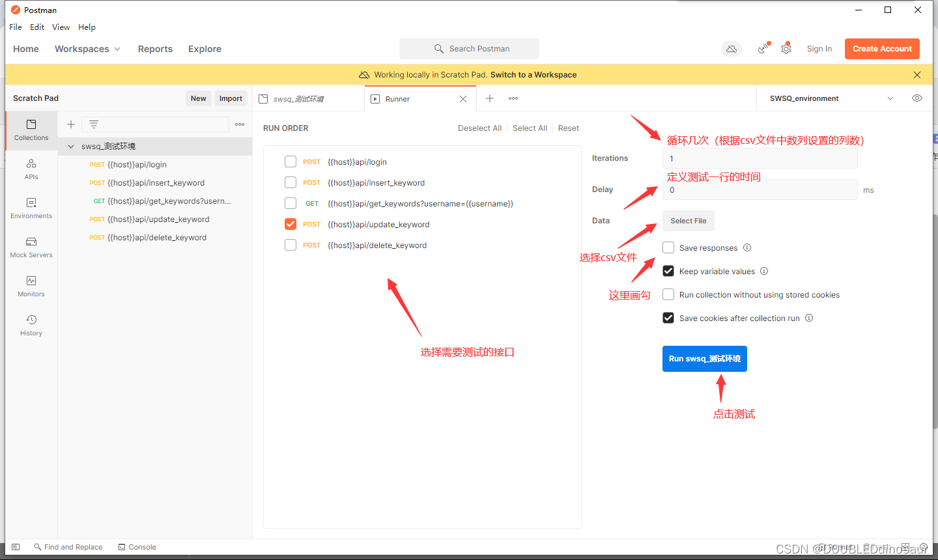Open the Mock Servers sidebar panel
Viewport: 938px width, 560px height.
(31, 247)
